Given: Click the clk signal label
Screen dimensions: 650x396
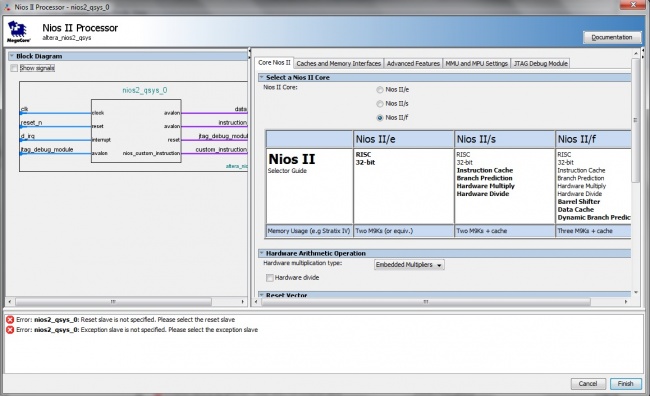Looking at the screenshot, I should (24, 109).
